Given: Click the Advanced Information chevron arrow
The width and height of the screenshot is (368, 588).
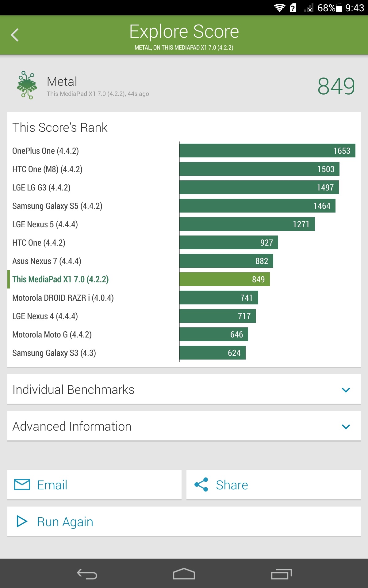Looking at the screenshot, I should (346, 427).
